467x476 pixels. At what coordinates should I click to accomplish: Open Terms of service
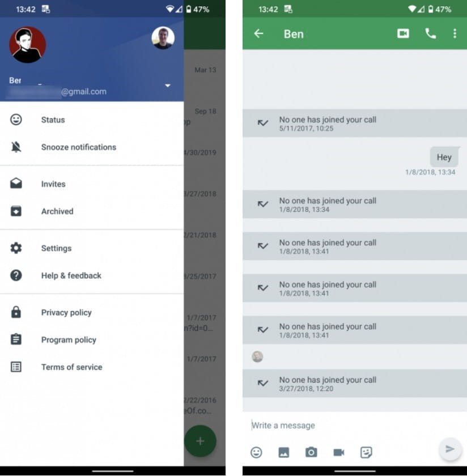[x=72, y=367]
